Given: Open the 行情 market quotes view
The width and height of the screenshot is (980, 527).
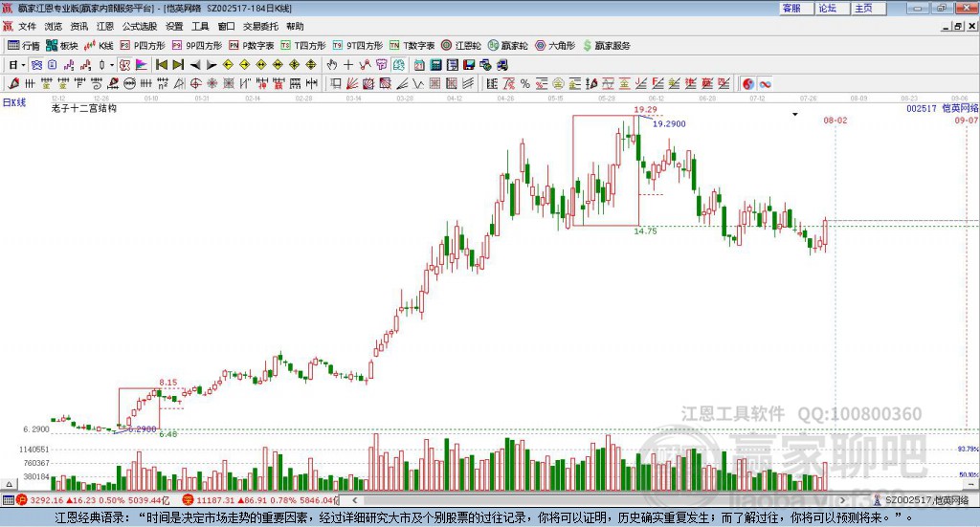Looking at the screenshot, I should pyautogui.click(x=24, y=46).
